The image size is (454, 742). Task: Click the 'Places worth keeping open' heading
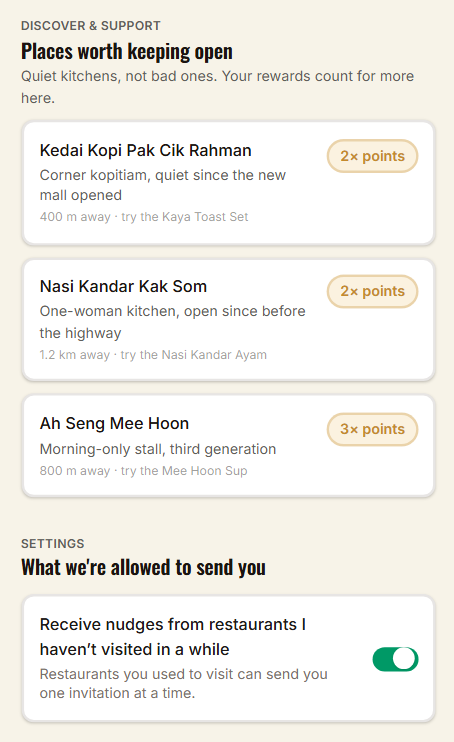[x=127, y=52]
